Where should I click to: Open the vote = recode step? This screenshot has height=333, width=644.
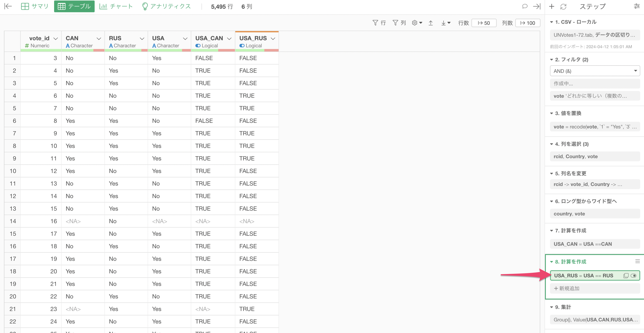tap(595, 127)
